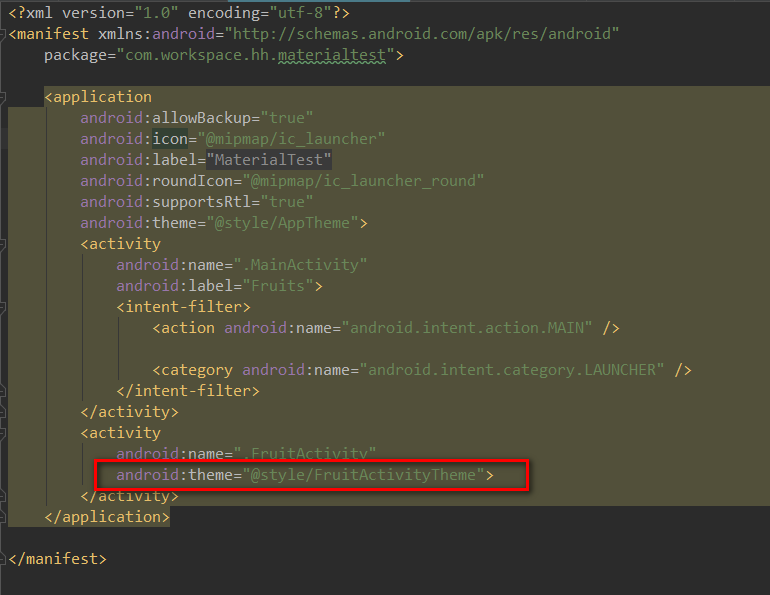Click the theme attribute on FruitActivity
The image size is (770, 595).
[x=175, y=475]
